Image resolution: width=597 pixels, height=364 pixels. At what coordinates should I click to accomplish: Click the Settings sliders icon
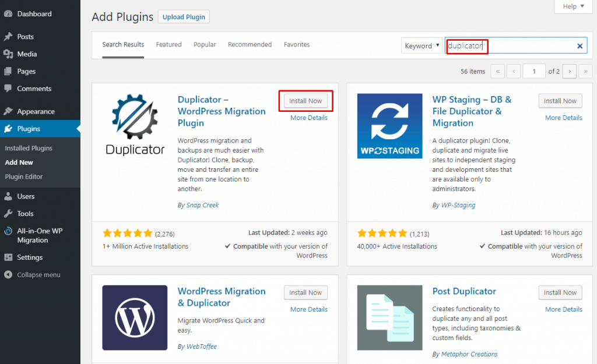point(8,257)
